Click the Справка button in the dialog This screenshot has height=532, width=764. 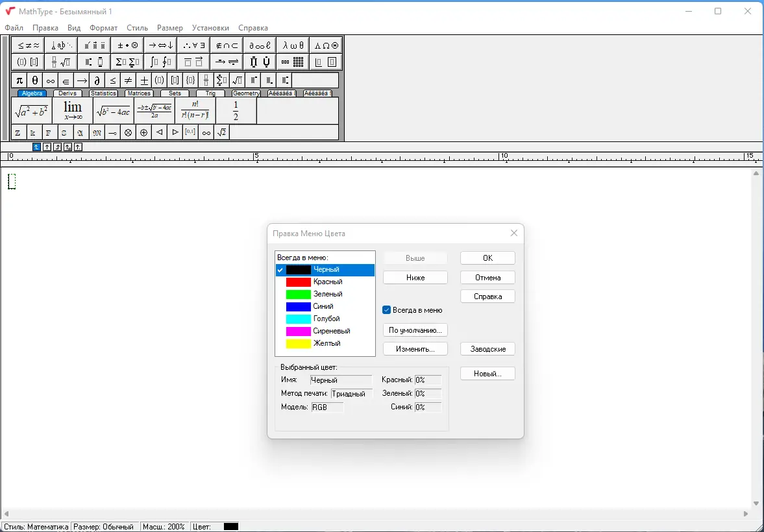[487, 296]
